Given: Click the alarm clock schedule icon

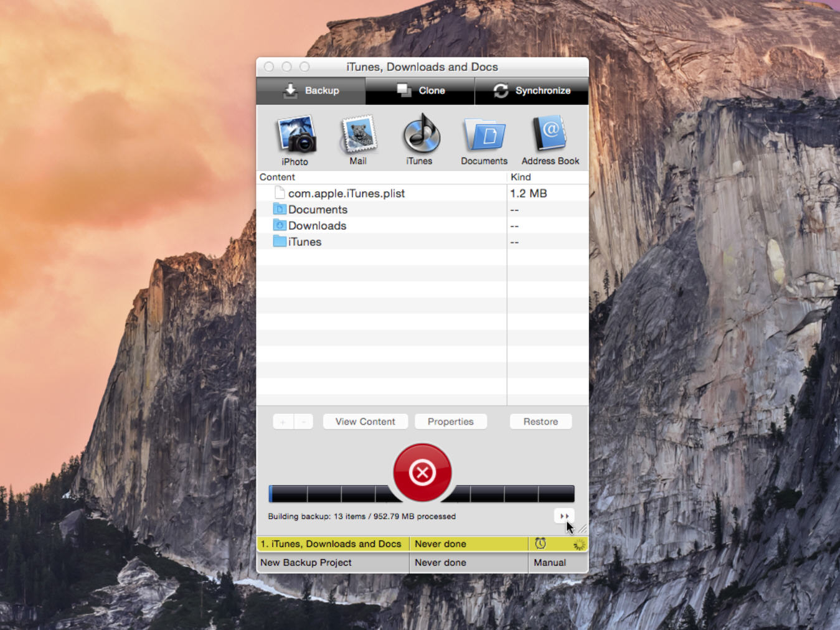Looking at the screenshot, I should click(x=540, y=543).
